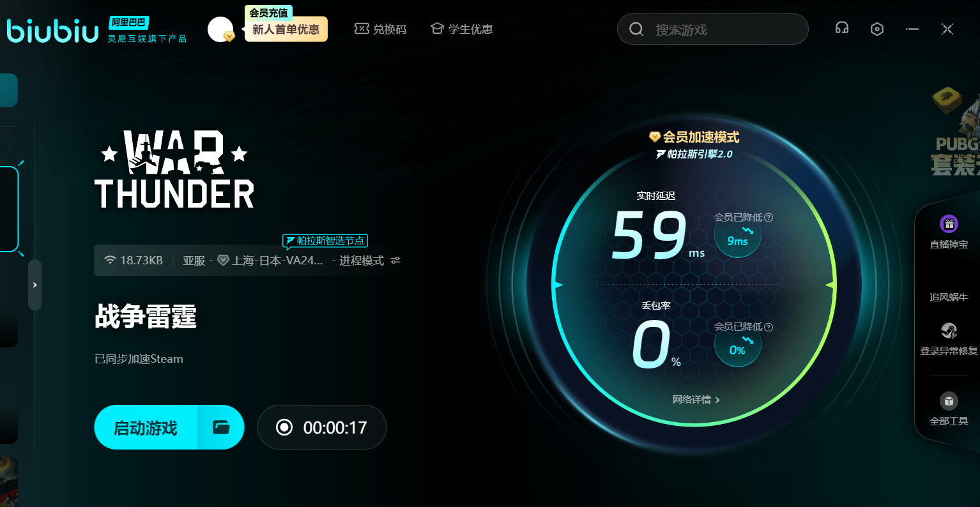The width and height of the screenshot is (980, 507).
Task: Open the 兑换码 redeem code page
Action: 380,29
